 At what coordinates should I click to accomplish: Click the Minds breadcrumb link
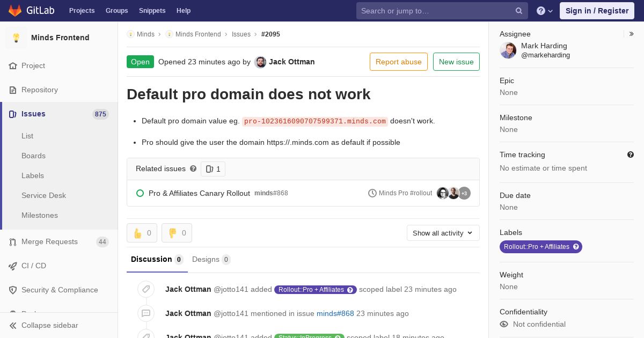(x=145, y=34)
